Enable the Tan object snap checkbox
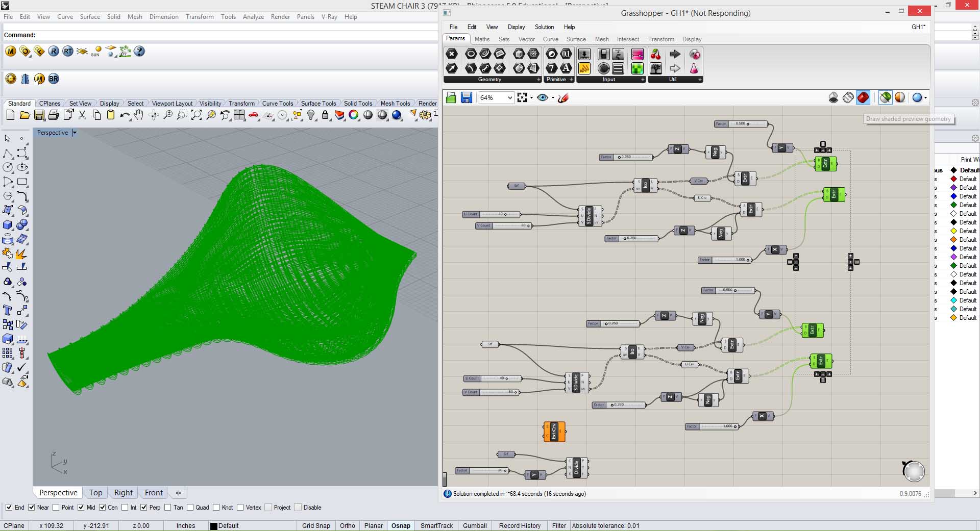Screen dimensions: 980x531 tap(167, 508)
